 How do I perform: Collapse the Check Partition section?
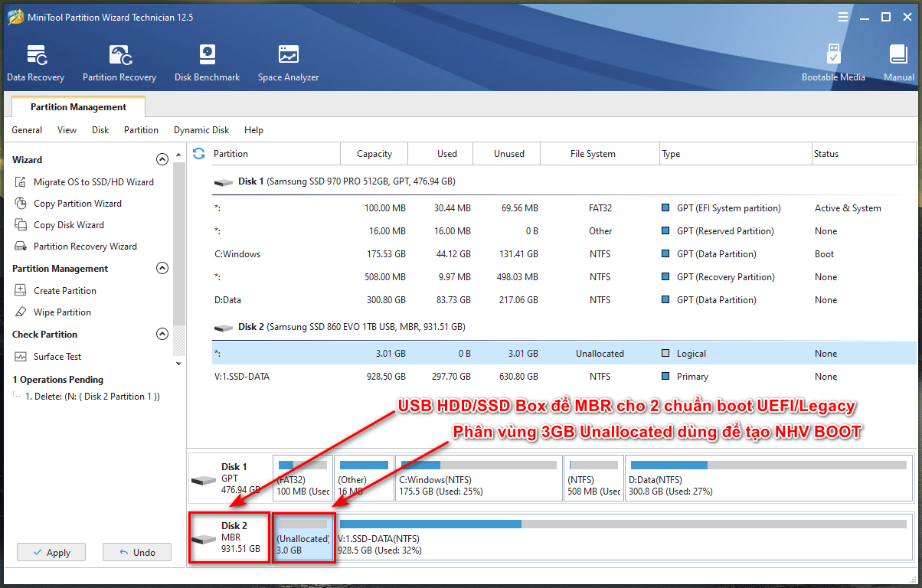coord(162,335)
